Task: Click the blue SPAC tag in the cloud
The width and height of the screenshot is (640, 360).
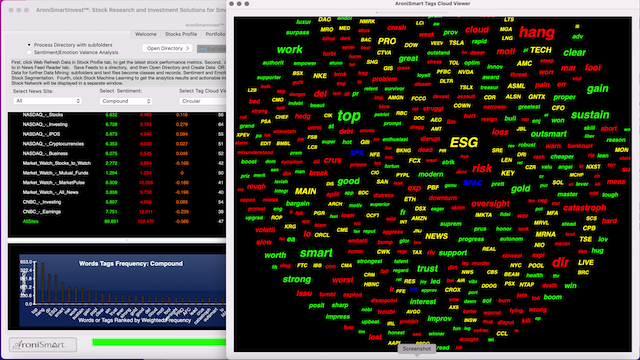Action: coord(472,183)
